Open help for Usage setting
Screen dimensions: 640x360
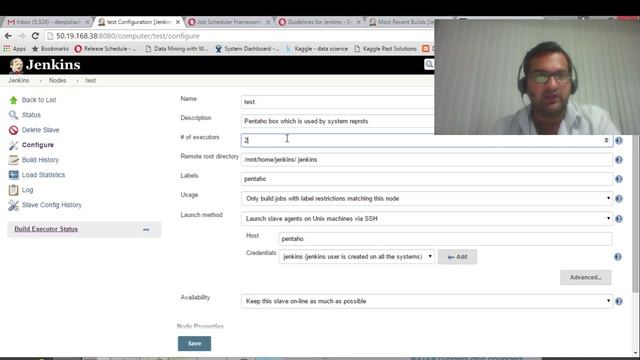click(619, 198)
